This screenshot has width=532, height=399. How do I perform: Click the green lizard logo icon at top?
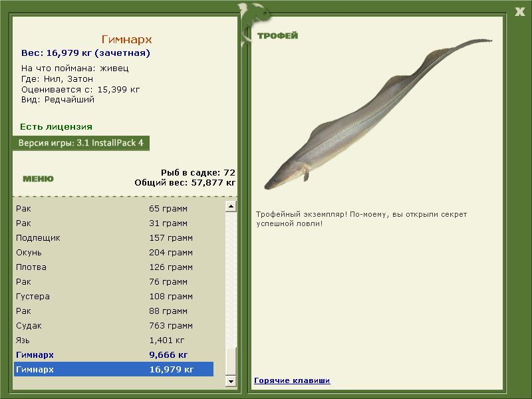click(253, 15)
